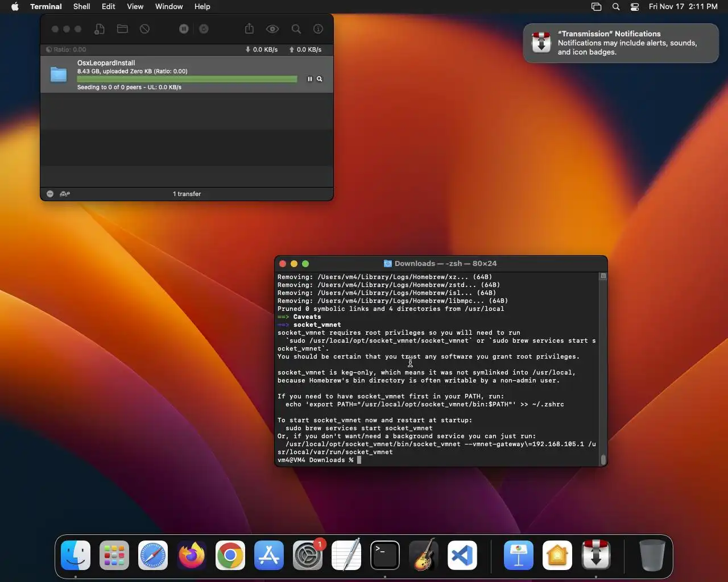This screenshot has height=582, width=728.
Task: Open System Settings from the Dock
Action: [308, 555]
